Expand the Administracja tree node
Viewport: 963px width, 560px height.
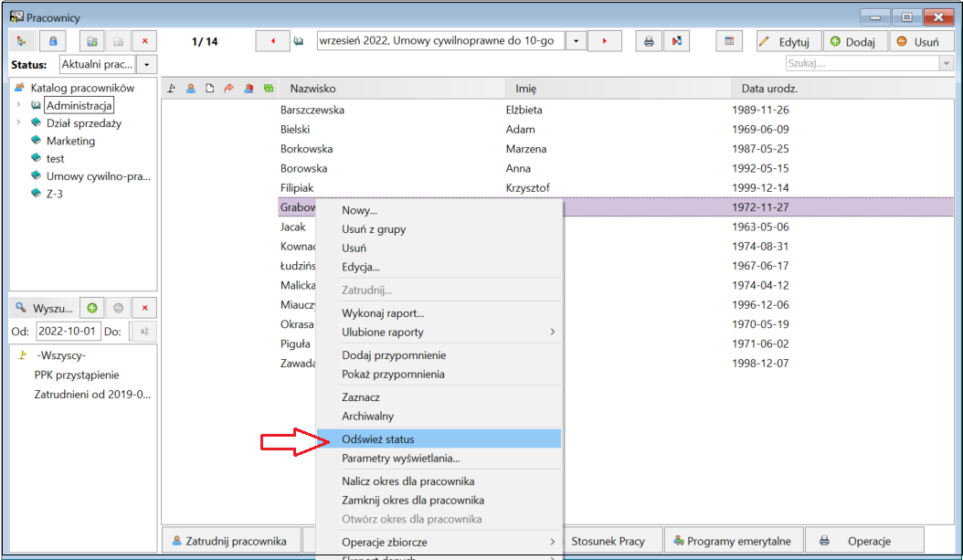(x=19, y=105)
